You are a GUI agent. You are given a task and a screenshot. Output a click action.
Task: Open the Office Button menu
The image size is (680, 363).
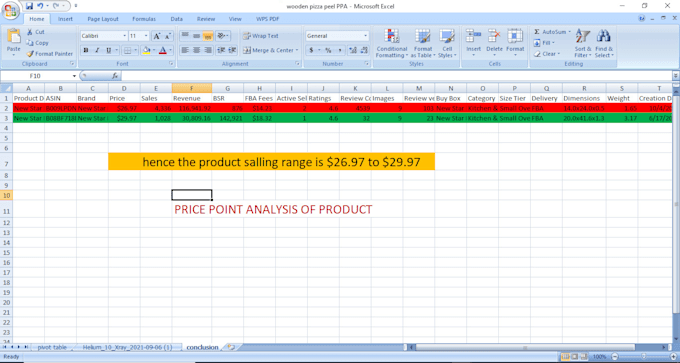pos(10,9)
